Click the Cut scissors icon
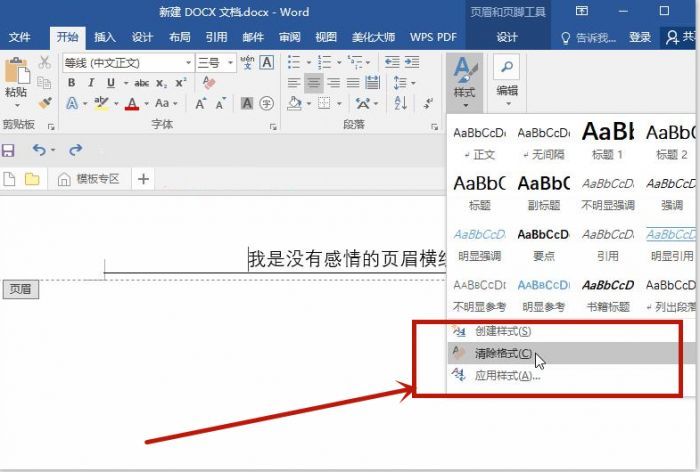Screen dimensions: 700x472 [x=45, y=62]
